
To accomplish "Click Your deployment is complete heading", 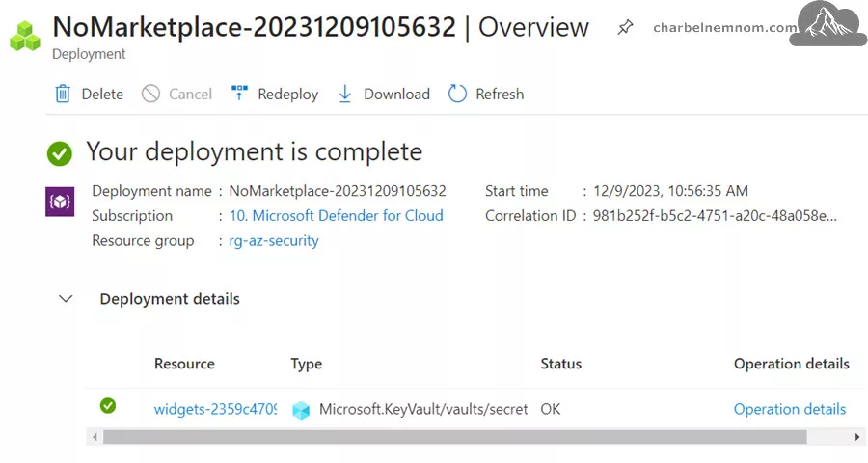I will click(x=254, y=152).
